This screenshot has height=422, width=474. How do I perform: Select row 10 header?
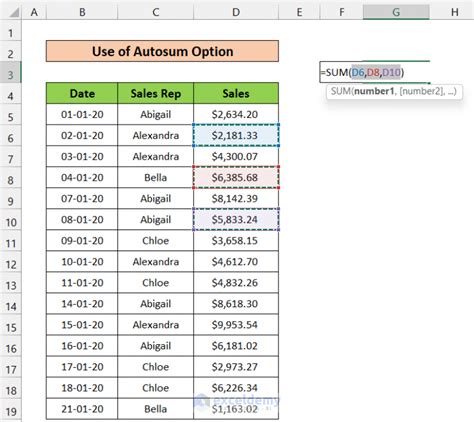11,222
